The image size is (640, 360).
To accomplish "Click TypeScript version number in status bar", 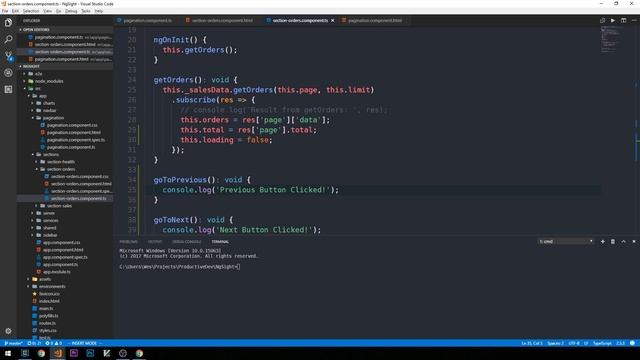I will tap(620, 343).
